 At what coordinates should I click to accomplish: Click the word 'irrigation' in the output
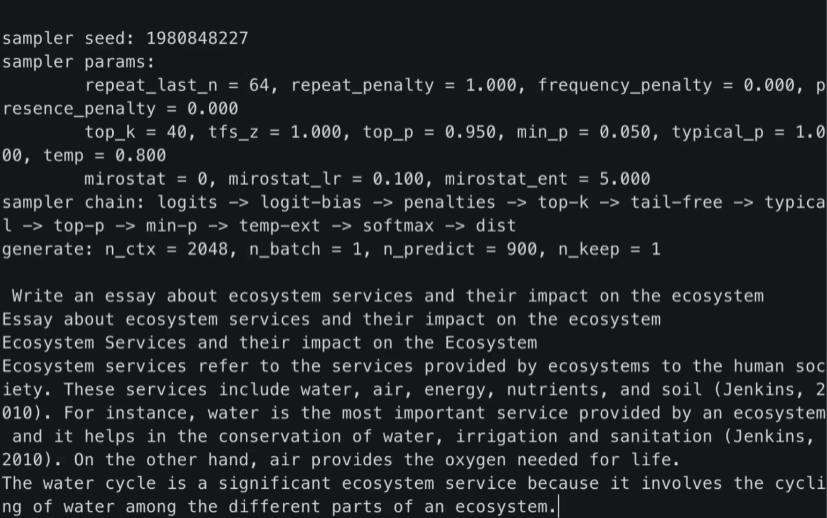[x=506, y=437]
